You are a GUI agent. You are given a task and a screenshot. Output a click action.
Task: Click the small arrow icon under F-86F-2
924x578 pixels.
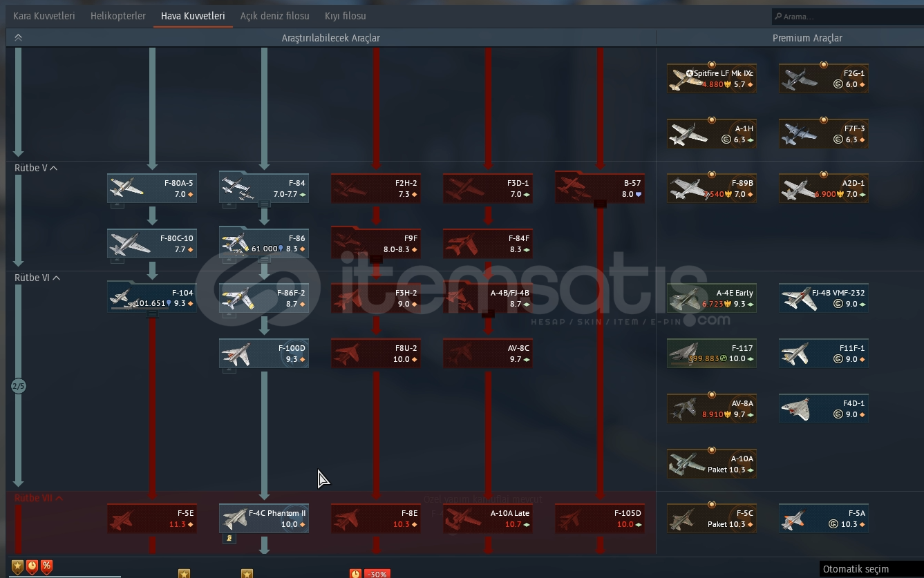229,315
